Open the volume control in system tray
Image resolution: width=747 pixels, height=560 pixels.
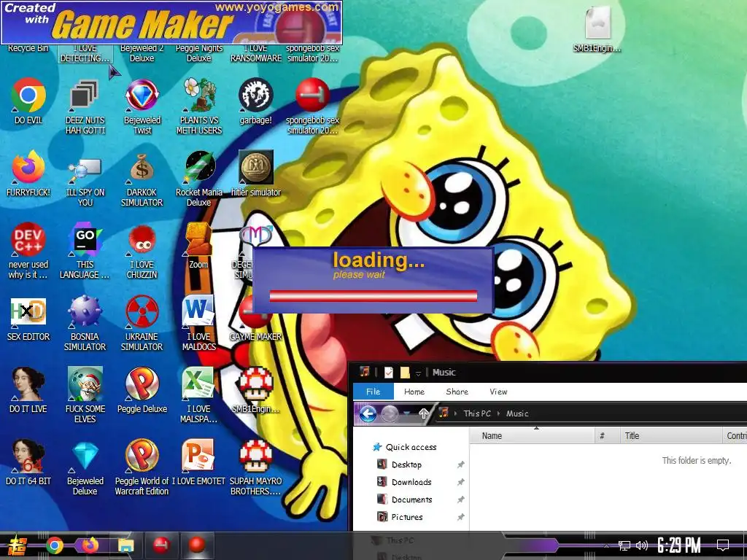click(x=642, y=545)
